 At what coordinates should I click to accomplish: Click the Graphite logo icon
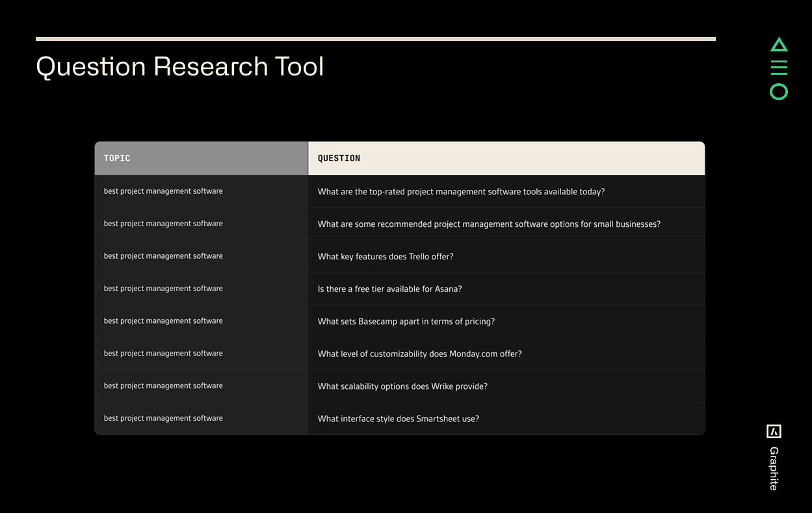[x=774, y=431]
